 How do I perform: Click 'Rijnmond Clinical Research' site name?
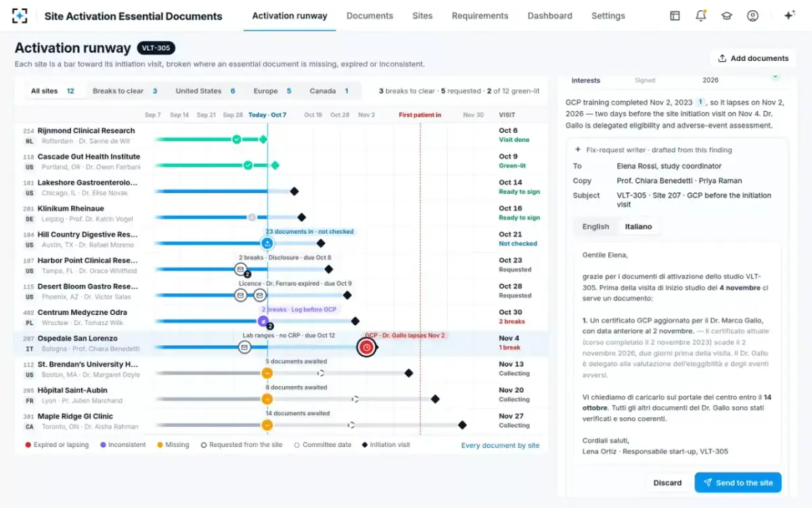(86, 131)
